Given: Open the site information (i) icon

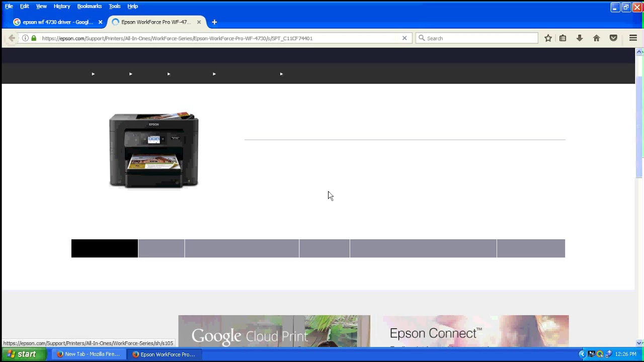Looking at the screenshot, I should pos(25,38).
